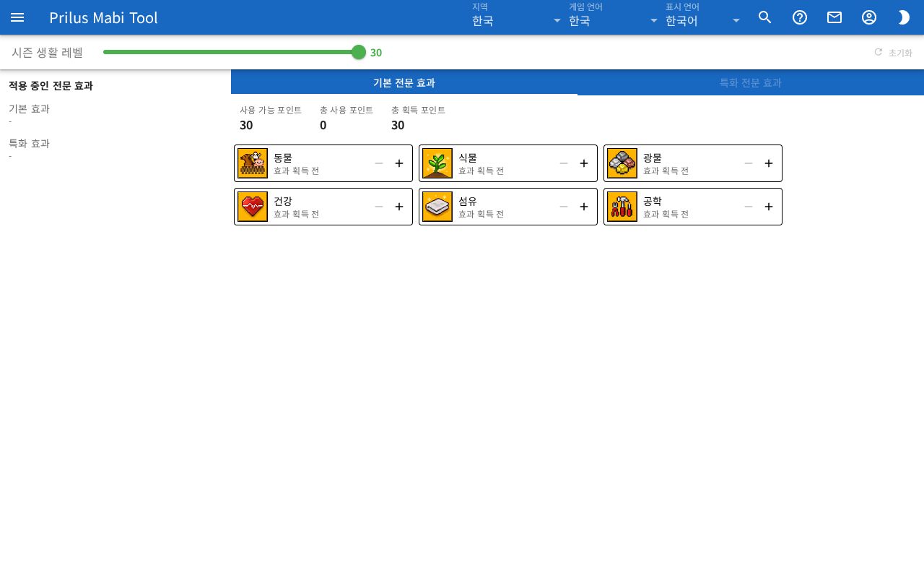The image size is (924, 578).
Task: Expand the 지역 region dropdown
Action: 517,17
